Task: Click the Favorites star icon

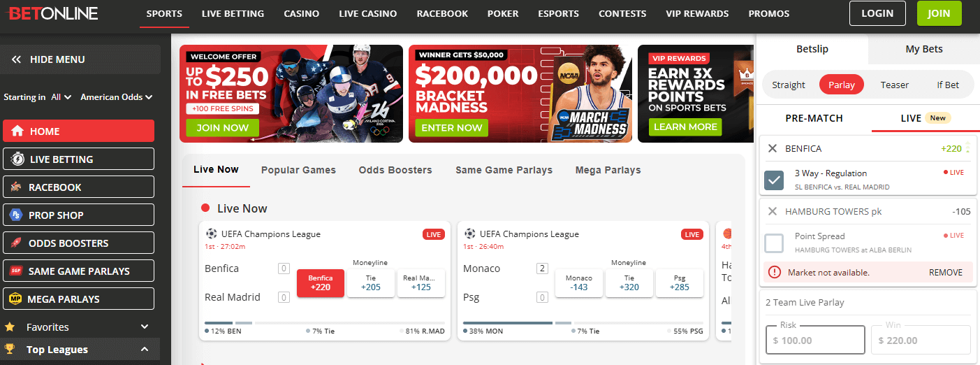Action: click(10, 327)
